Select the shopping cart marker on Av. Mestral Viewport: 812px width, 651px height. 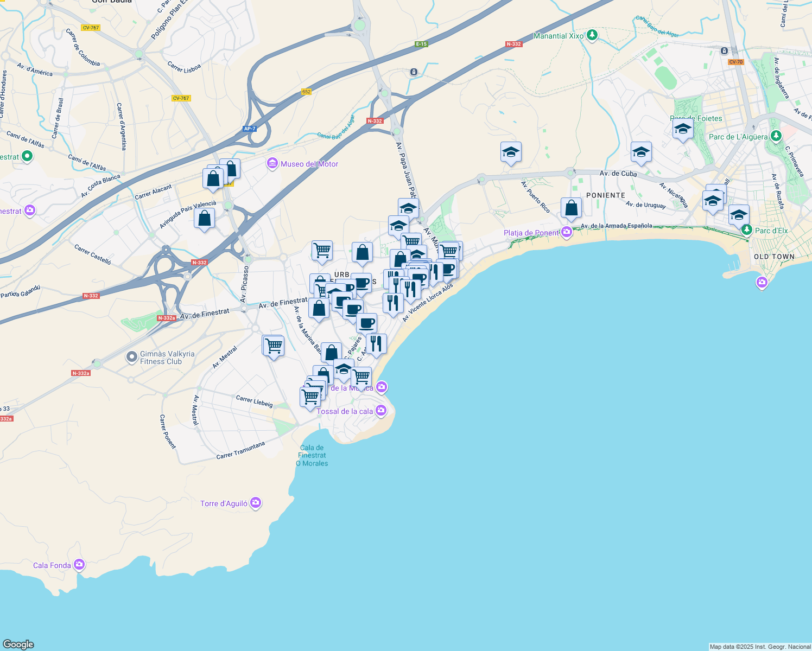(x=272, y=345)
